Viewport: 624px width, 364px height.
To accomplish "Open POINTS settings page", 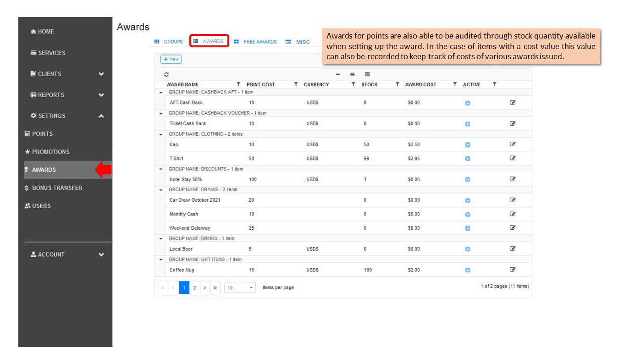I will [x=39, y=134].
